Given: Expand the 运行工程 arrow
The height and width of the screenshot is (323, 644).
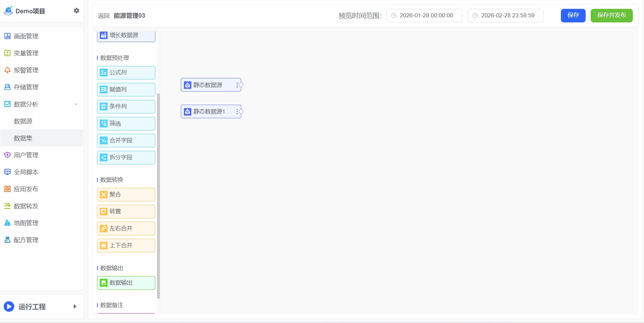Looking at the screenshot, I should click(x=75, y=307).
